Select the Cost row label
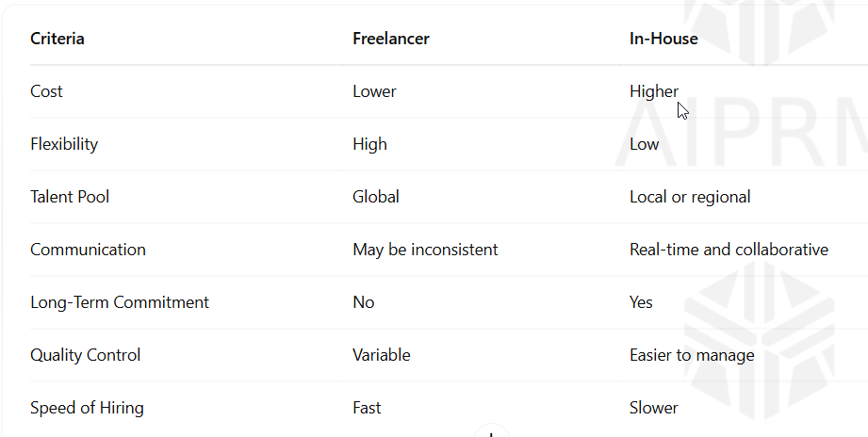Image resolution: width=868 pixels, height=437 pixels. (46, 91)
